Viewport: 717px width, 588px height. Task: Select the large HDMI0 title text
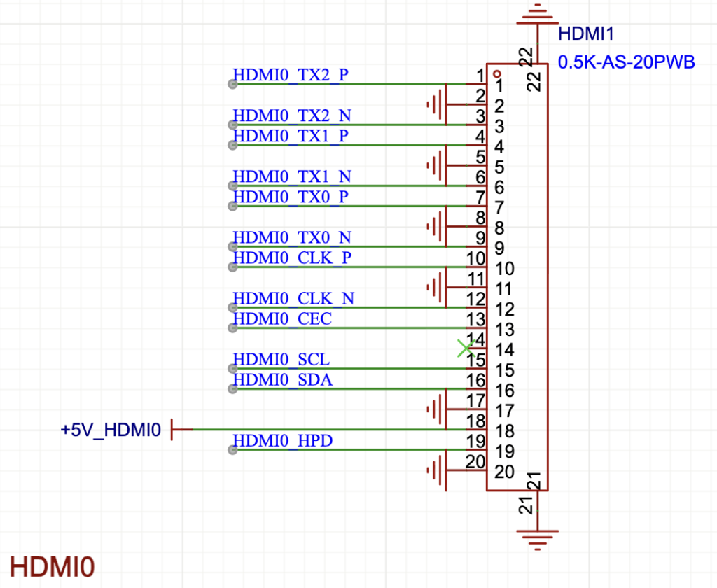53,566
